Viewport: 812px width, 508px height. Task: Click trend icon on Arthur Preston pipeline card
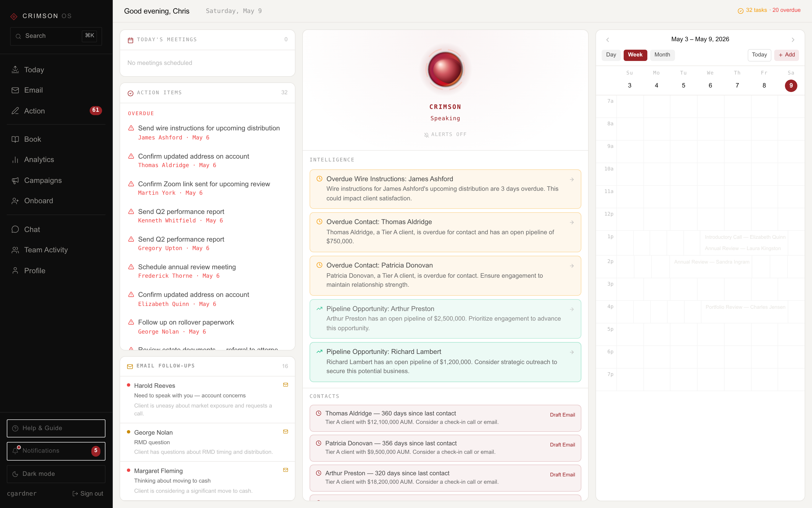[319, 308]
